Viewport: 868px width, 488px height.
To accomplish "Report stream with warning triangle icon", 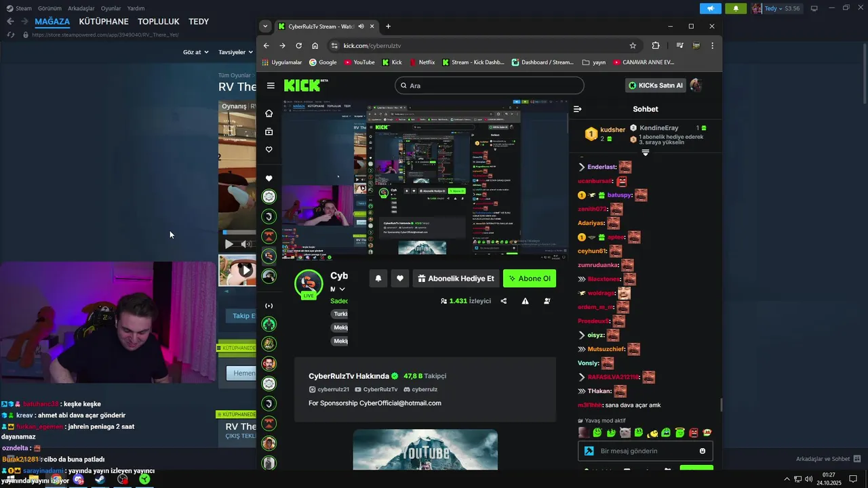I will [525, 301].
